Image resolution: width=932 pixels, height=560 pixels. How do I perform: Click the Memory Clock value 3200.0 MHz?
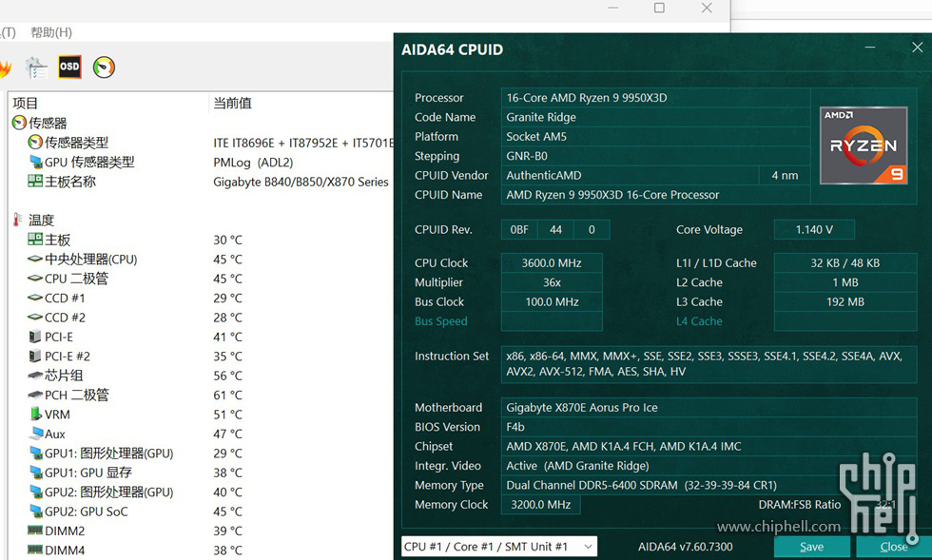pos(541,505)
